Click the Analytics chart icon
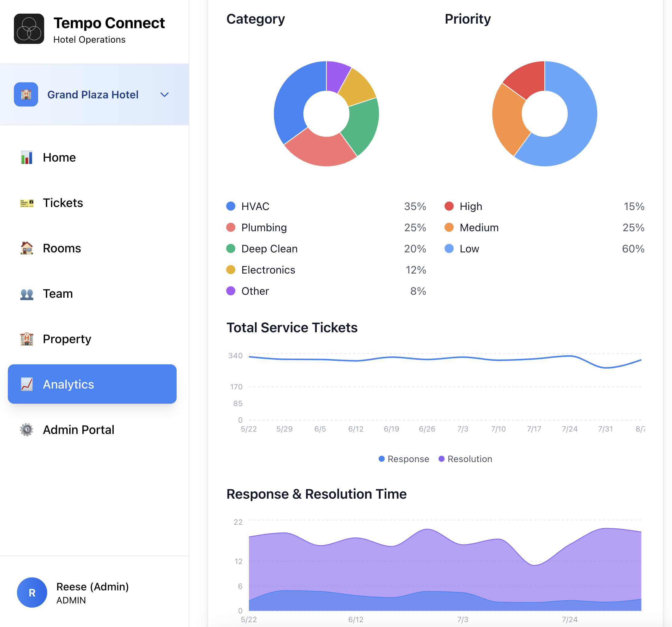Image resolution: width=672 pixels, height=627 pixels. coord(27,384)
